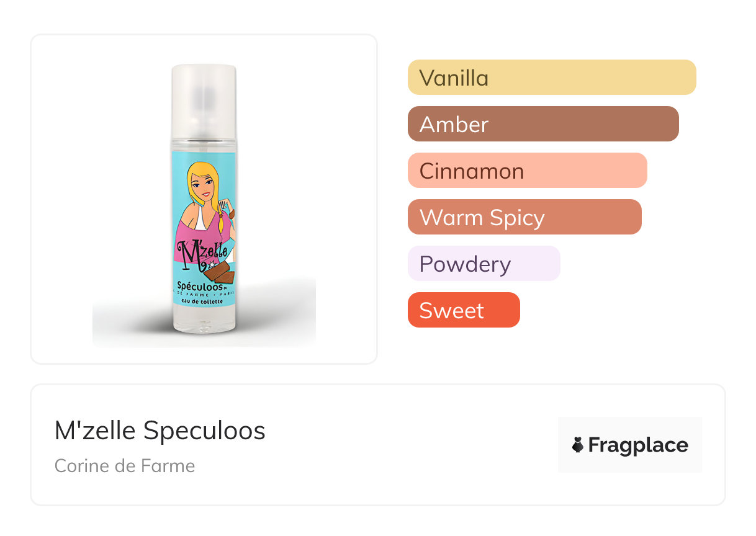Click the Fragplace perfume bottle logo icon
This screenshot has height=536, width=756.
578,445
